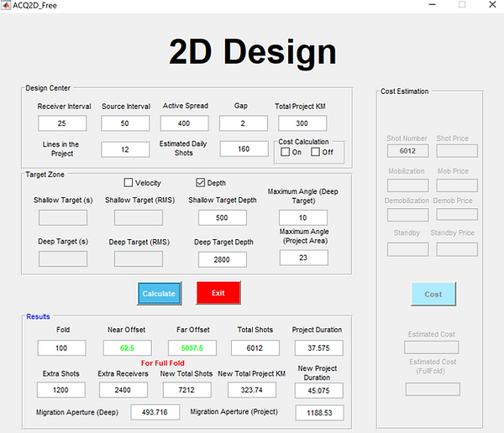Select the empty Mobilization field
Image resolution: width=504 pixels, height=433 pixels.
point(408,185)
